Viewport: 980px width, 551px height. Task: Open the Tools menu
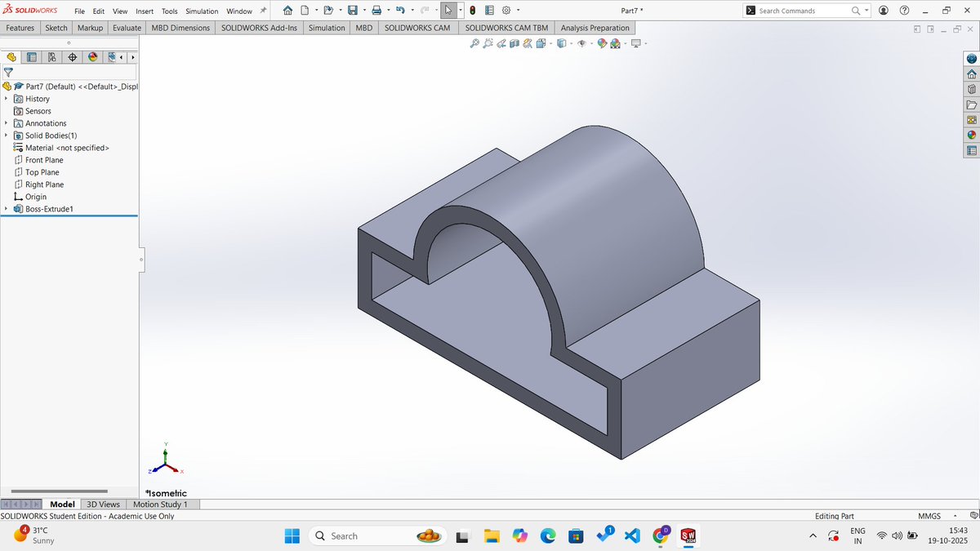coord(170,11)
